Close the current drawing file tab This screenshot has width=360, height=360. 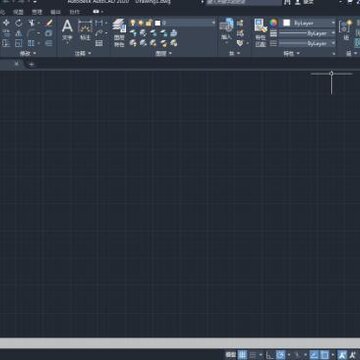tap(16, 64)
